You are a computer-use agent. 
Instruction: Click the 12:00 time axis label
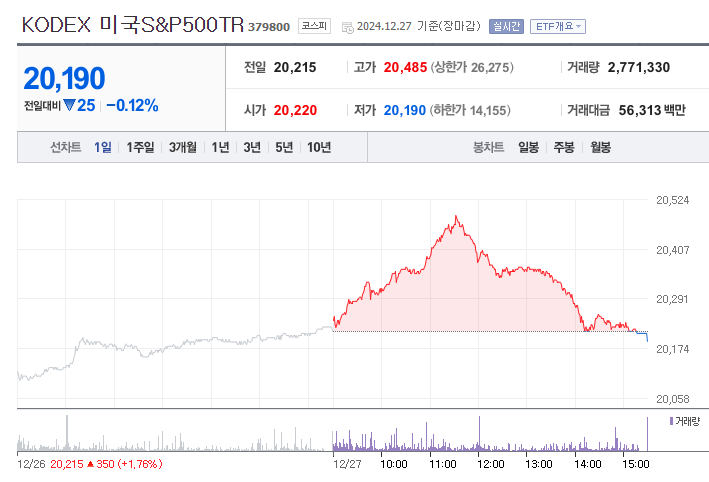point(491,464)
